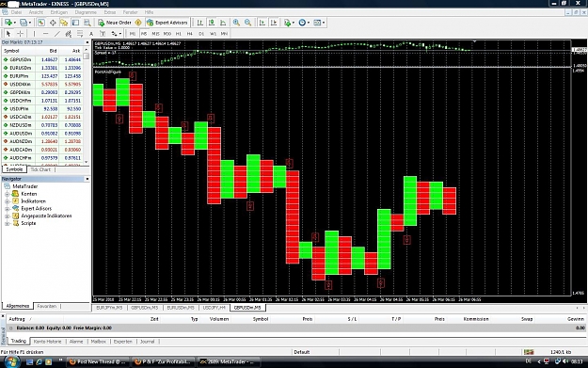
Task: Select USDJPYm row in Market Watch
Action: click(x=42, y=109)
